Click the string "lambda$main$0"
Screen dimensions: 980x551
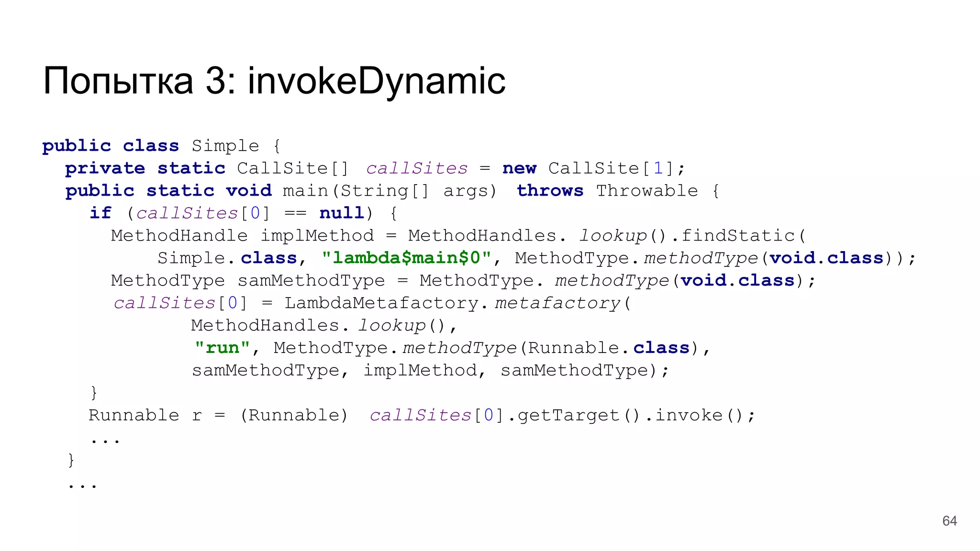(406, 258)
